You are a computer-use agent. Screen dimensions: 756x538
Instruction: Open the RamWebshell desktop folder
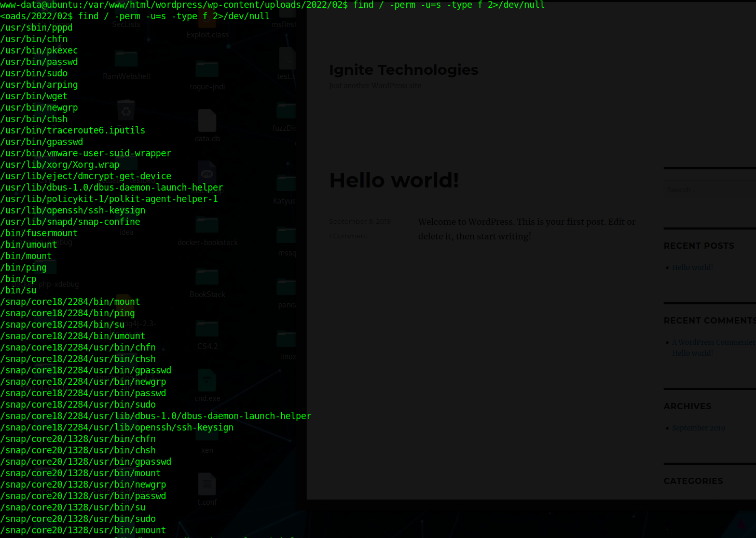coord(126,59)
